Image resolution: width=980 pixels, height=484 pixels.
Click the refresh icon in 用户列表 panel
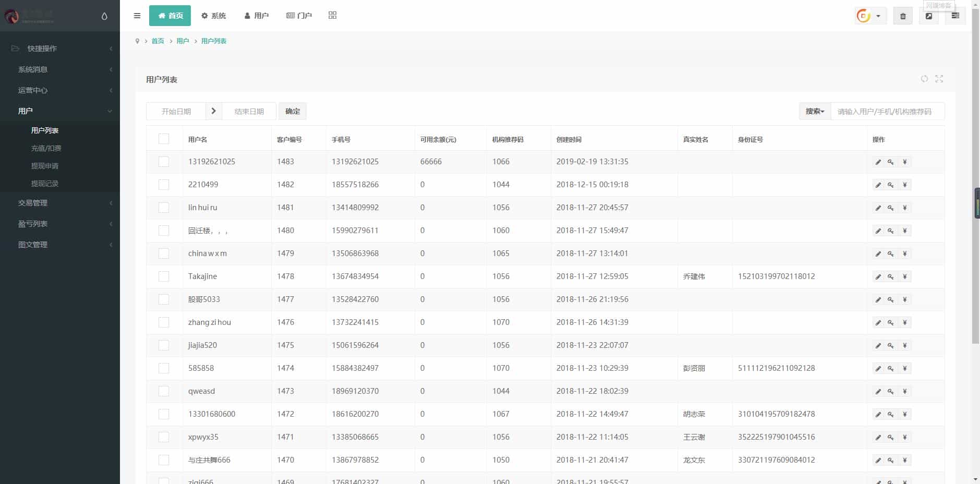coord(924,79)
